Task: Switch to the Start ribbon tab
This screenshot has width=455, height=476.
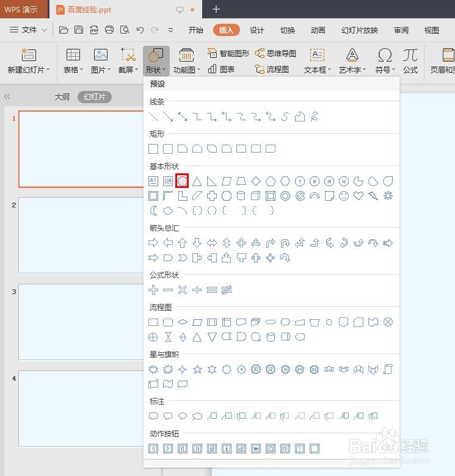Action: [x=195, y=30]
